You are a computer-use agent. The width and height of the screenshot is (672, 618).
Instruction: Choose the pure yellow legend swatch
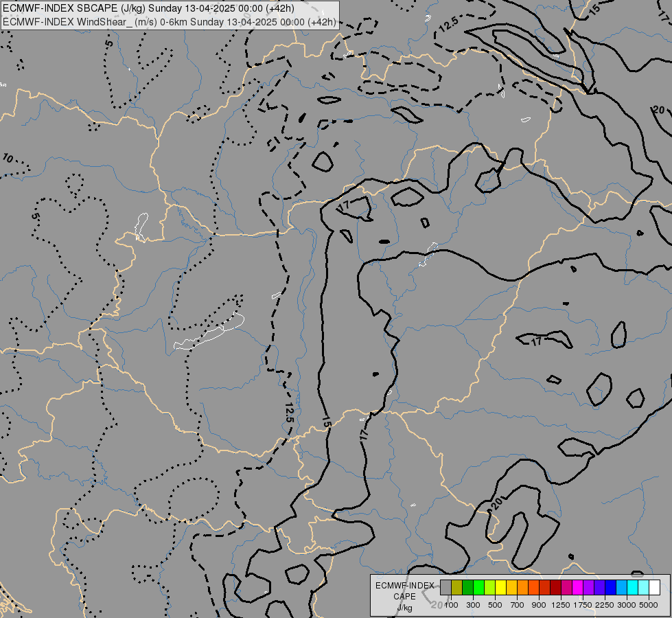(500, 587)
